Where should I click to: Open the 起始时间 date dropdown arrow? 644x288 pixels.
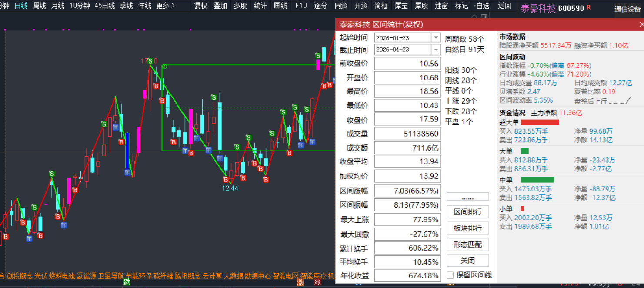[436, 38]
